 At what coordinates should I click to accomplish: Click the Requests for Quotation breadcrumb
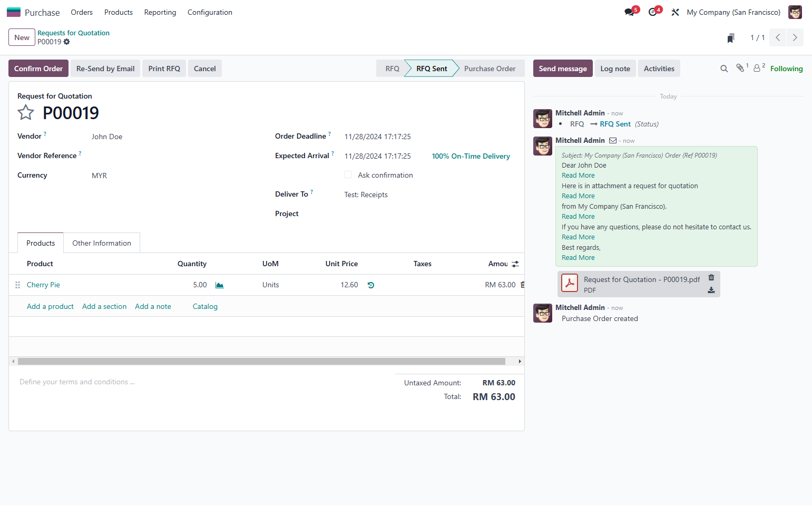pyautogui.click(x=73, y=33)
